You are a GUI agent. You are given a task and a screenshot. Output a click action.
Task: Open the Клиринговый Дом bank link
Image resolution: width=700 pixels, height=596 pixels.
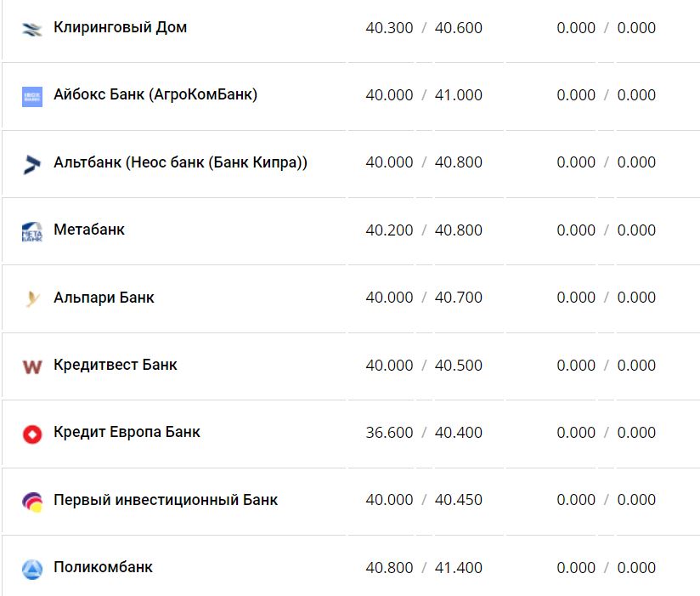coord(120,27)
